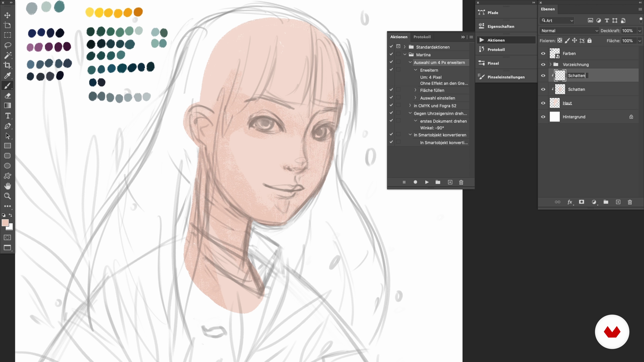Hide the Vorzeichnung group

543,65
